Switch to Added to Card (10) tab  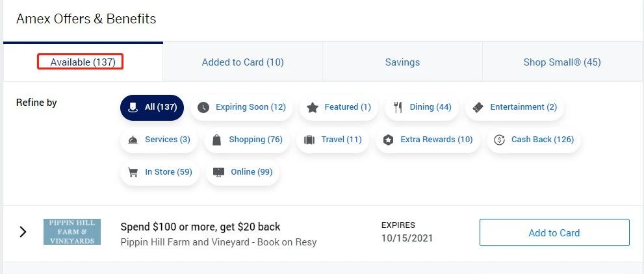(242, 62)
